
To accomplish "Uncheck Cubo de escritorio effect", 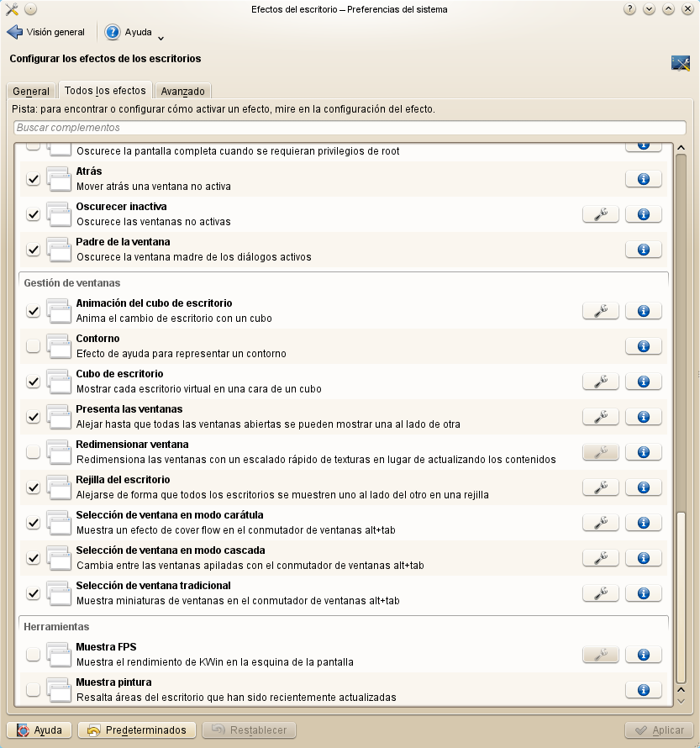I will (x=33, y=382).
